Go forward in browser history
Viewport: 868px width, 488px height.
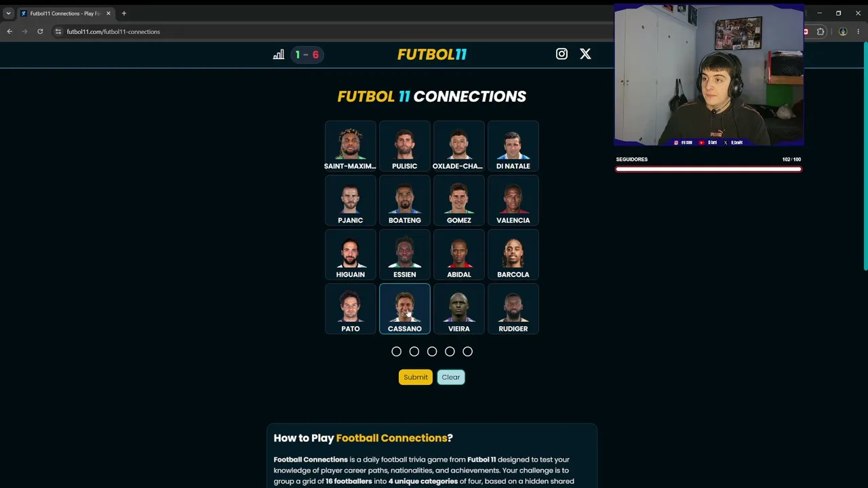click(x=25, y=31)
